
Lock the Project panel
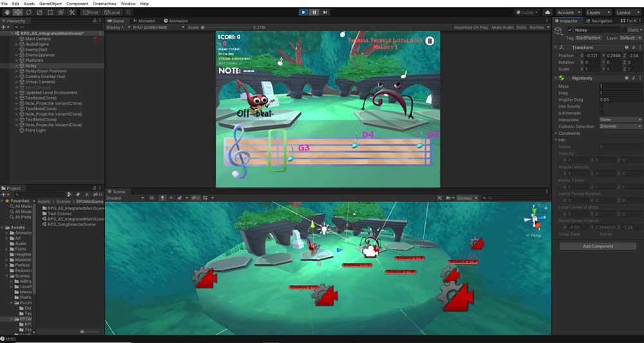point(94,188)
